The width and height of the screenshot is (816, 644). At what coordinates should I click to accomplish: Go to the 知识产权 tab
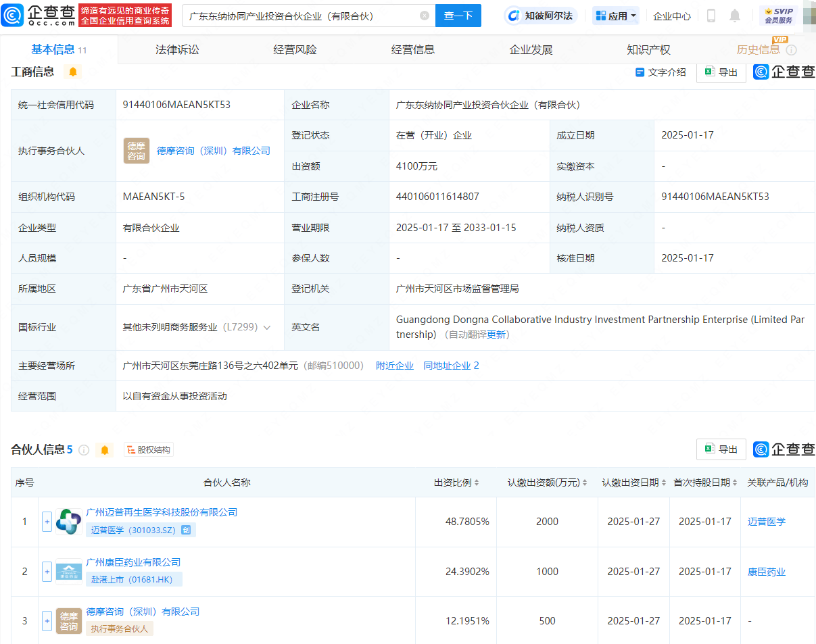tap(648, 49)
